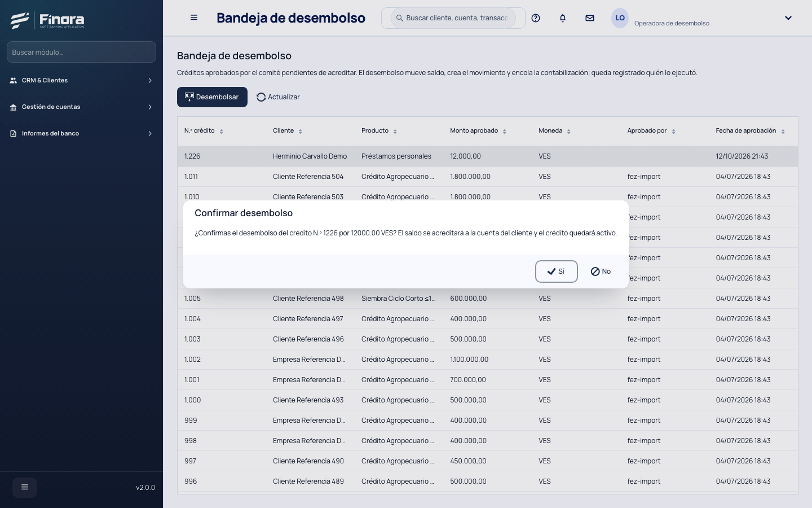Select the row for Cliente Referencia 493
Viewport: 812px width, 508px height.
pyautogui.click(x=488, y=400)
